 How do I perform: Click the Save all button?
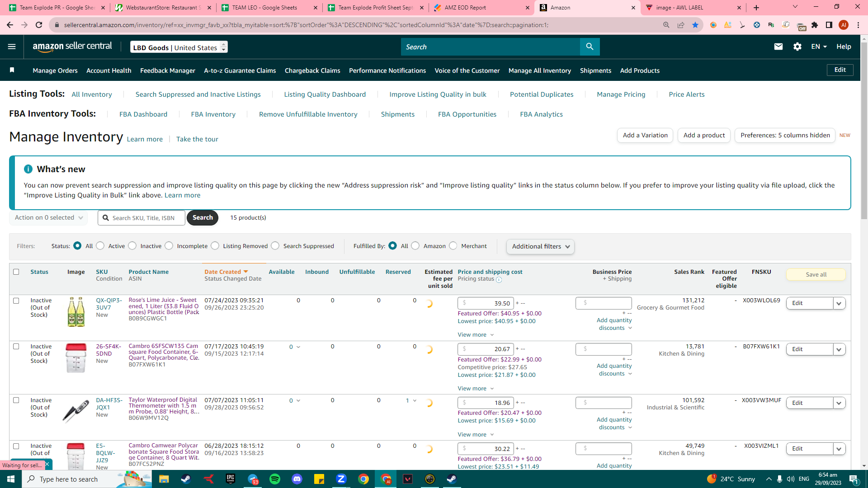tap(816, 274)
